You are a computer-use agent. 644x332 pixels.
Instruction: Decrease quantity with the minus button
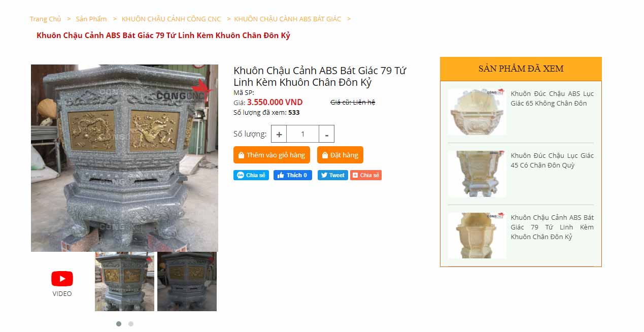coord(326,134)
